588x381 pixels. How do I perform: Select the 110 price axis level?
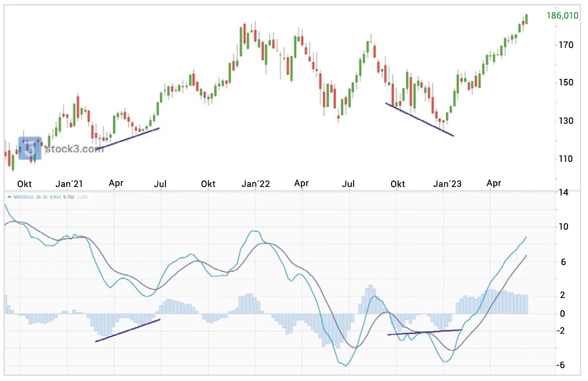pyautogui.click(x=566, y=159)
